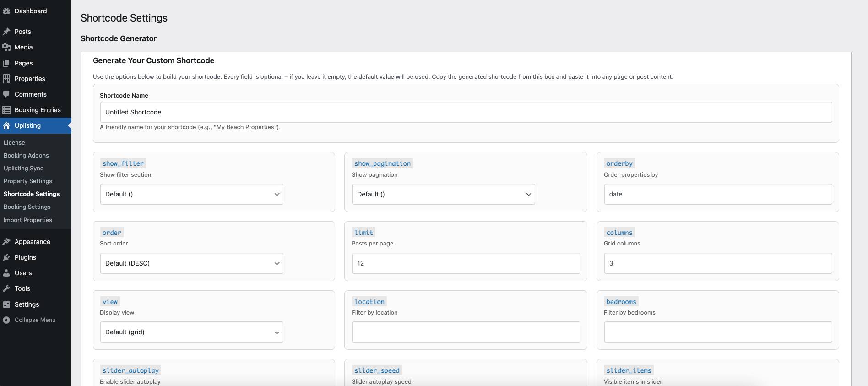The width and height of the screenshot is (868, 386).
Task: Click the slider_items code label
Action: tap(629, 370)
